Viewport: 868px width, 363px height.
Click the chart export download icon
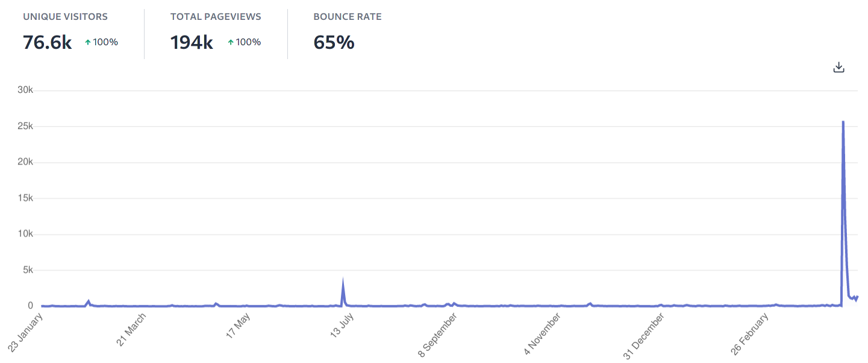(x=838, y=67)
